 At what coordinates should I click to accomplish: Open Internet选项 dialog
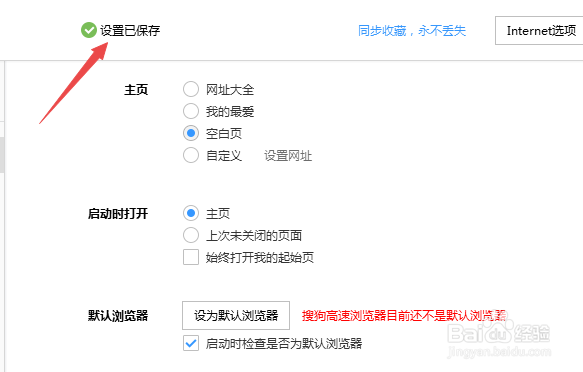tap(539, 30)
